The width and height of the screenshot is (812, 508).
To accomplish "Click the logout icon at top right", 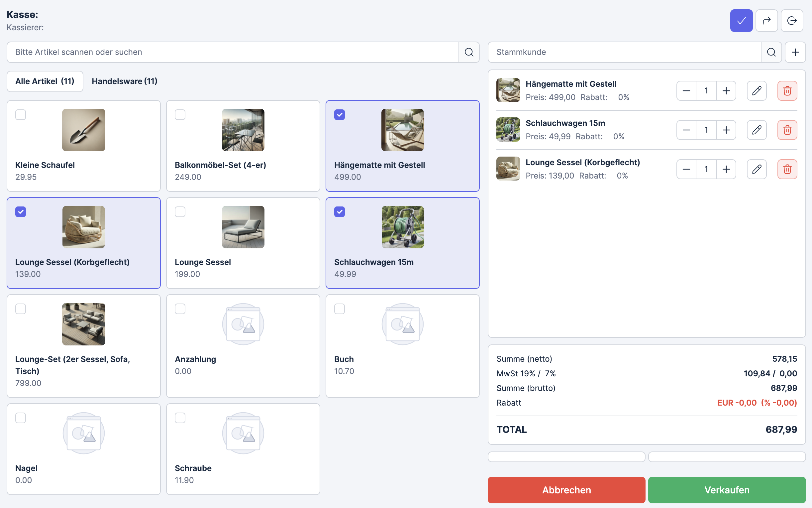I will pyautogui.click(x=791, y=21).
